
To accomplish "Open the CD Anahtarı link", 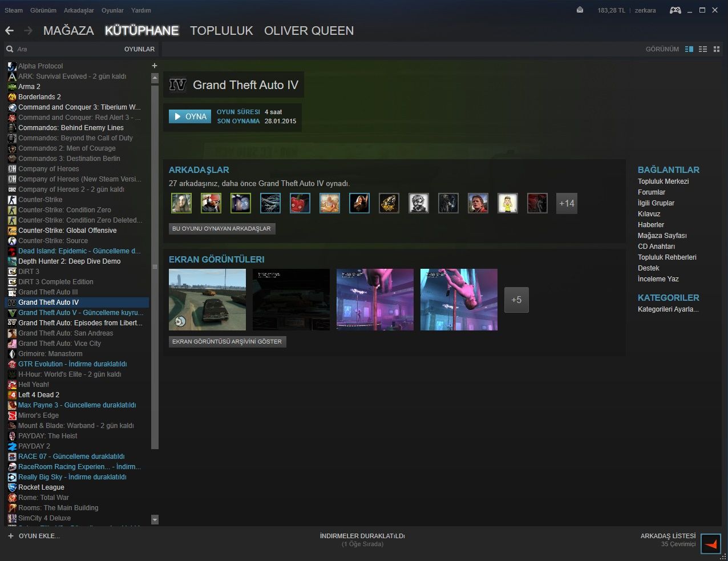I will pos(656,247).
